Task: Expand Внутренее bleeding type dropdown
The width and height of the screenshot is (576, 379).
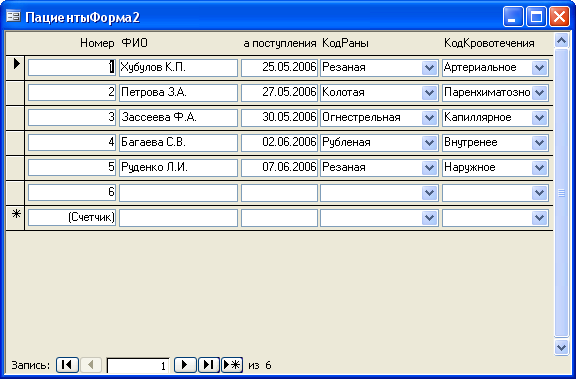Action: tap(539, 143)
